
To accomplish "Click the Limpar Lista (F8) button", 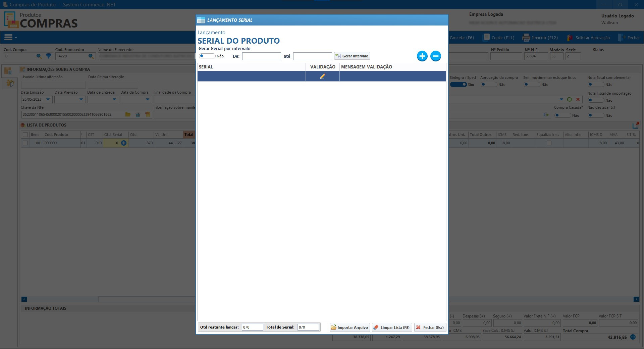I will [392, 328].
